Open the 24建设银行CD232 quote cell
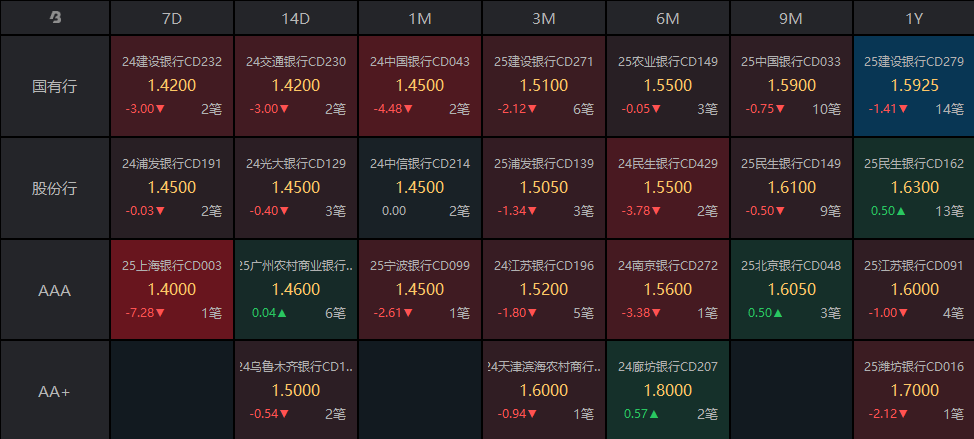 (172, 86)
